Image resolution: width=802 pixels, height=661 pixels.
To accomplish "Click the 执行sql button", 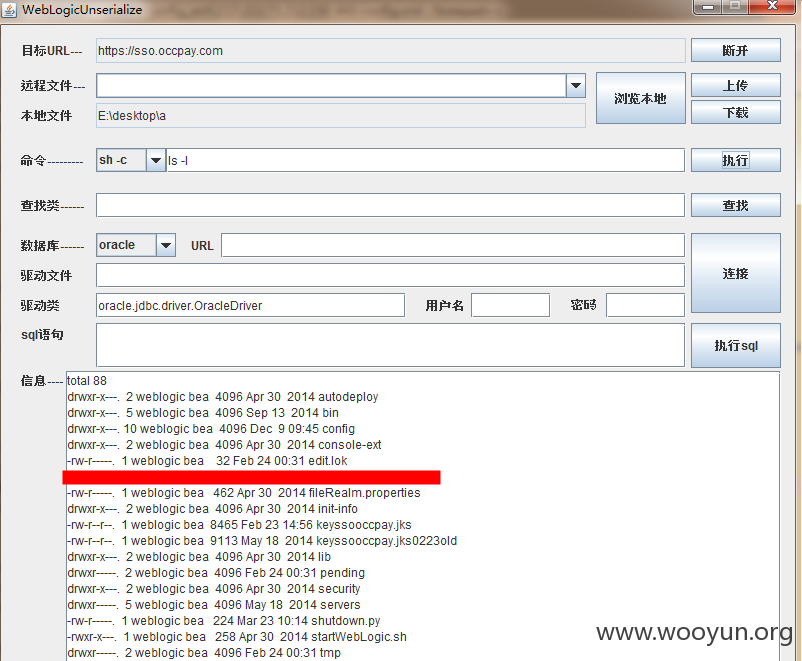I will click(736, 345).
